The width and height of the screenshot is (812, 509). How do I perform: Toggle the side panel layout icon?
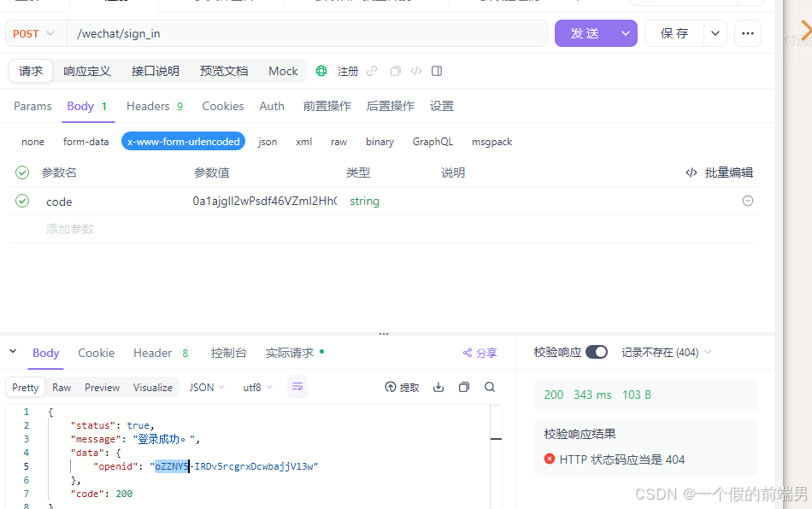pos(437,71)
